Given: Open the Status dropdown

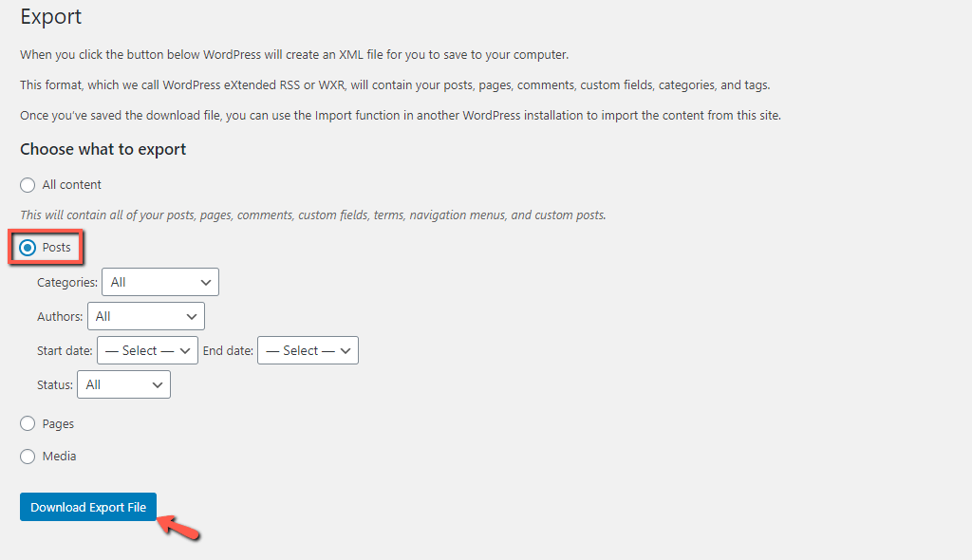Looking at the screenshot, I should point(124,384).
